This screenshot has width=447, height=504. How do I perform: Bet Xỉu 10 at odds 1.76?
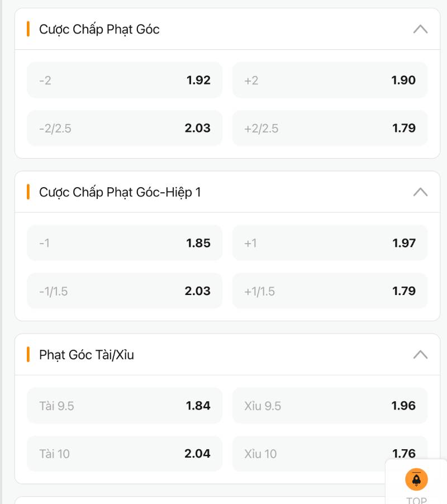click(330, 454)
